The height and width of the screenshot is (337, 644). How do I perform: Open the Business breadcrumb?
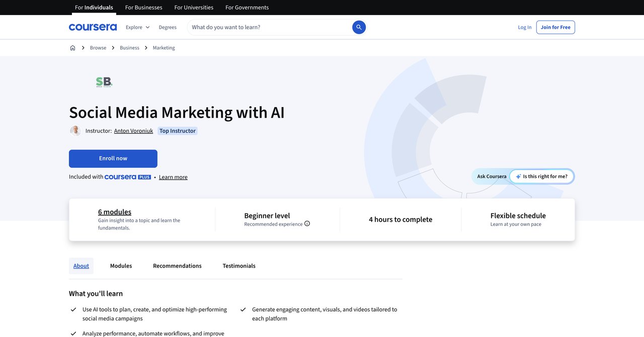tap(129, 48)
